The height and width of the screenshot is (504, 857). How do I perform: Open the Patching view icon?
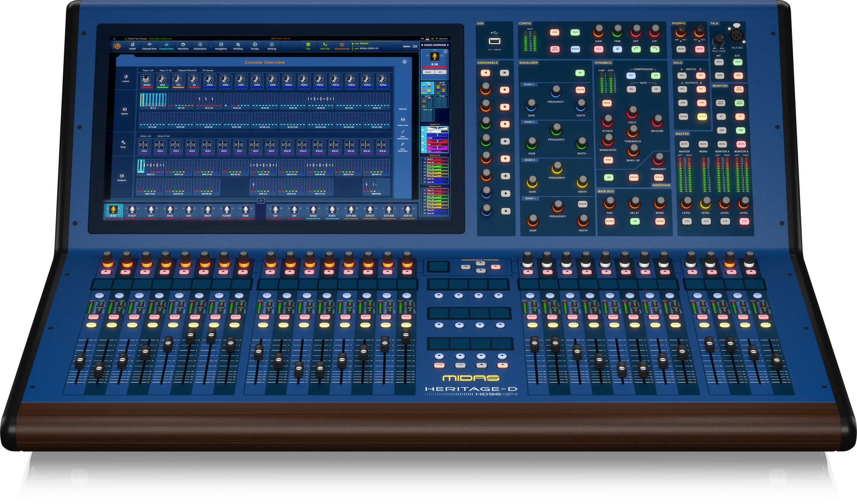[x=238, y=45]
